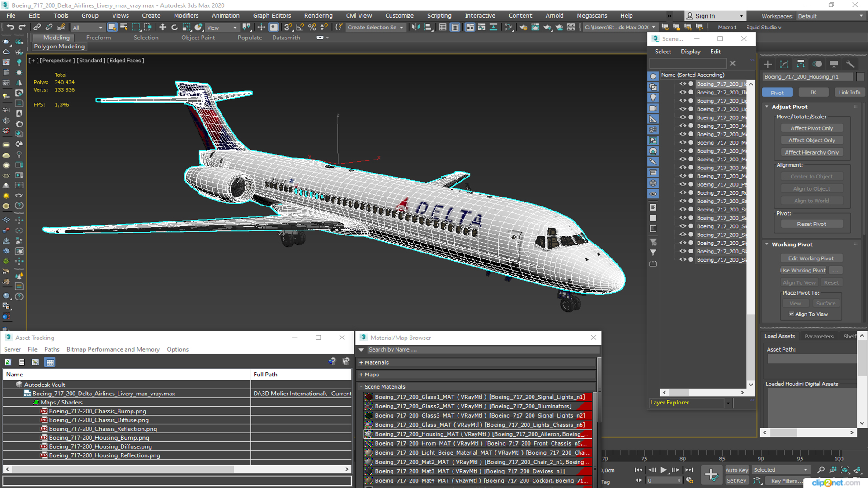Open the Workspaces Default dropdown

point(830,16)
